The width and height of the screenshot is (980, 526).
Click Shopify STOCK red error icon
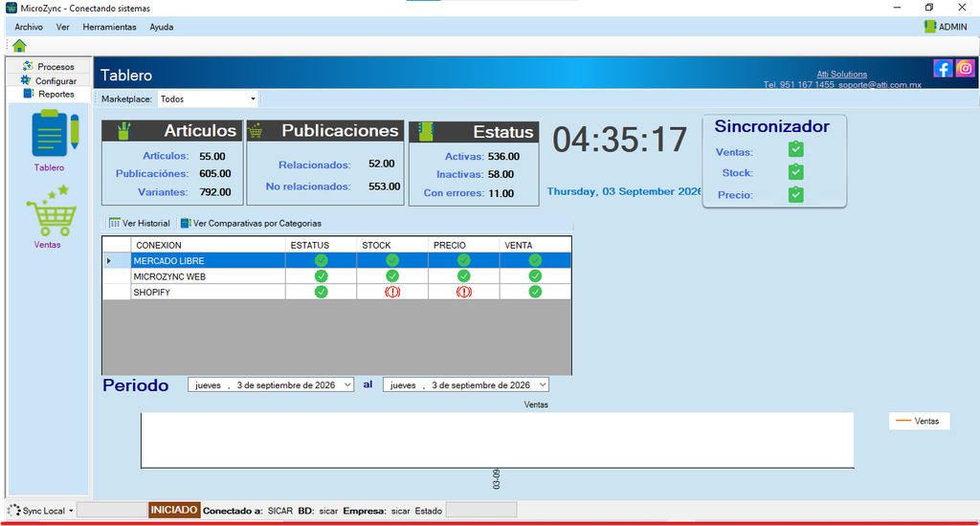(391, 292)
